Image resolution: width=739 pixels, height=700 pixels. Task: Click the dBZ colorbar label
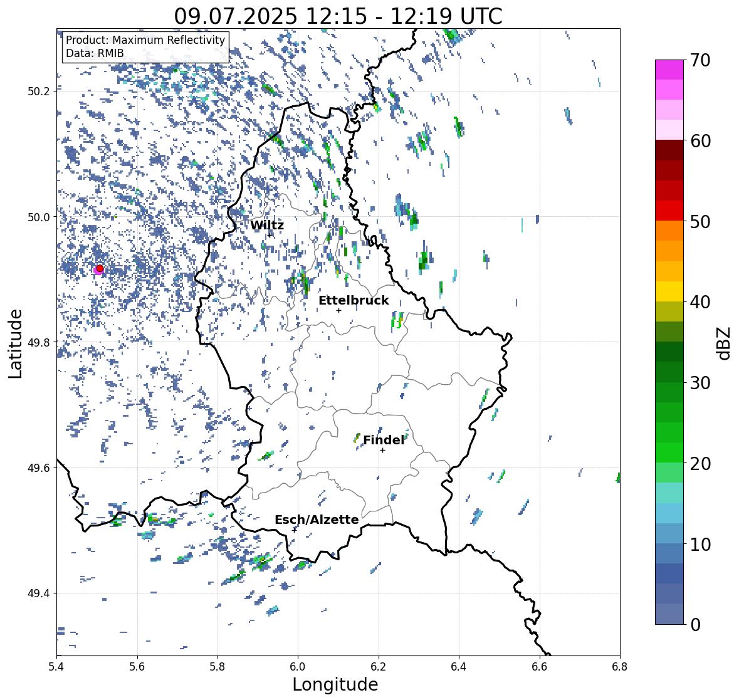[x=724, y=343]
